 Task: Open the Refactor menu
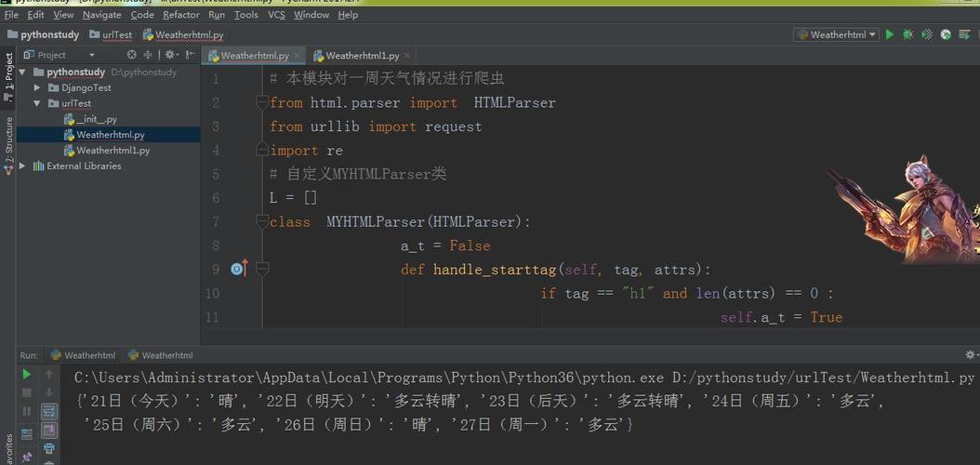[x=181, y=14]
